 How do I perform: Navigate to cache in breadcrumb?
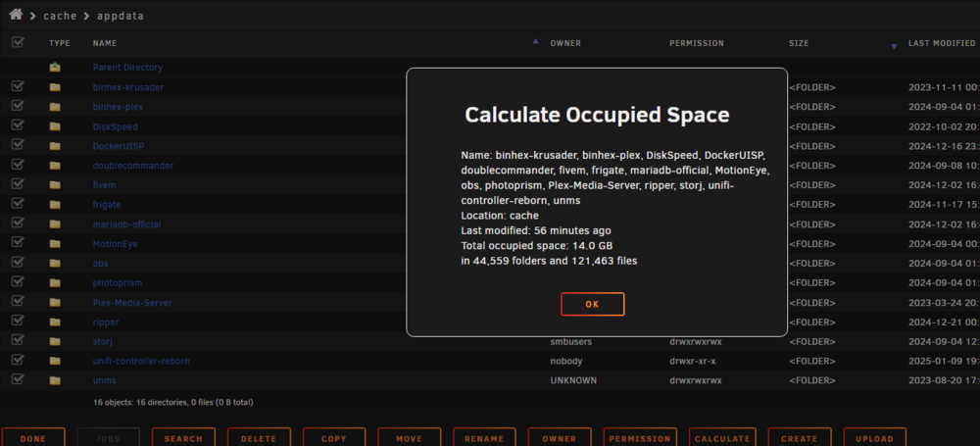click(60, 16)
